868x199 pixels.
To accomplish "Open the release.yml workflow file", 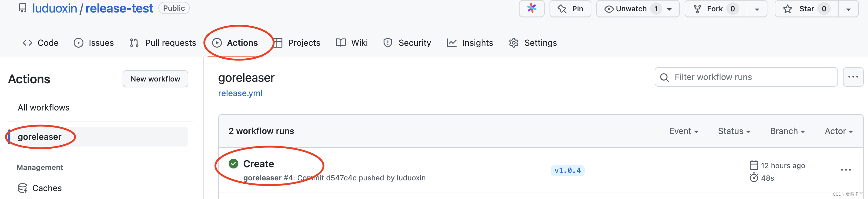I will point(240,93).
